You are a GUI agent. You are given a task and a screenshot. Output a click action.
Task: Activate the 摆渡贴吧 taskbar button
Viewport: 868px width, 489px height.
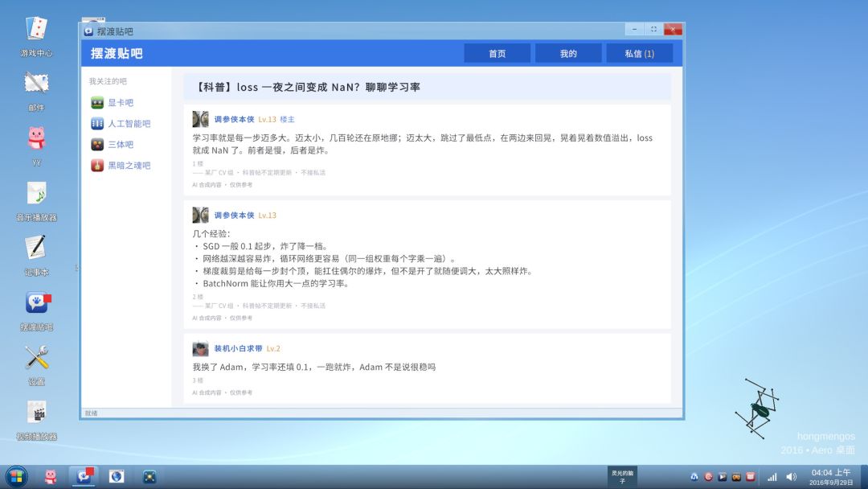[84, 476]
